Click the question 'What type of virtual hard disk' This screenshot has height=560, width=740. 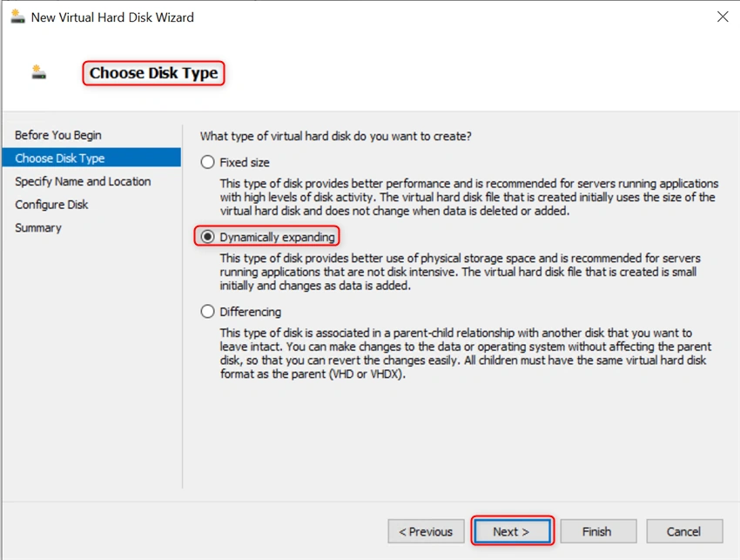click(335, 136)
